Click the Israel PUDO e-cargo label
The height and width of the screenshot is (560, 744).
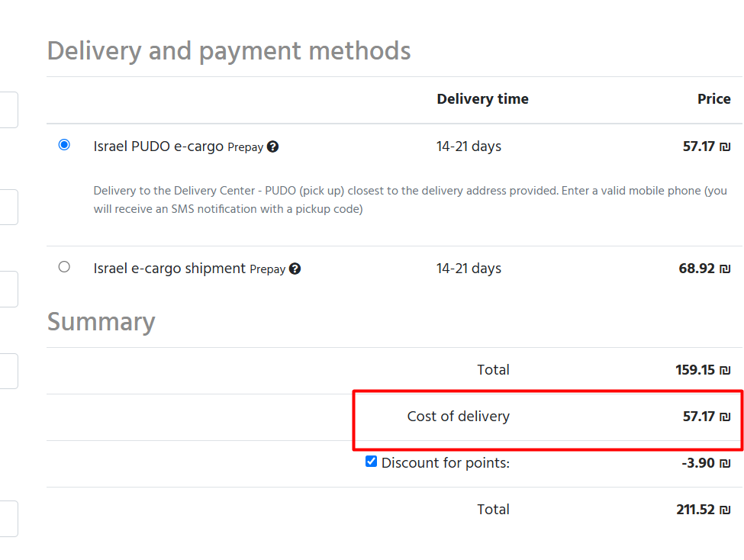coord(158,146)
